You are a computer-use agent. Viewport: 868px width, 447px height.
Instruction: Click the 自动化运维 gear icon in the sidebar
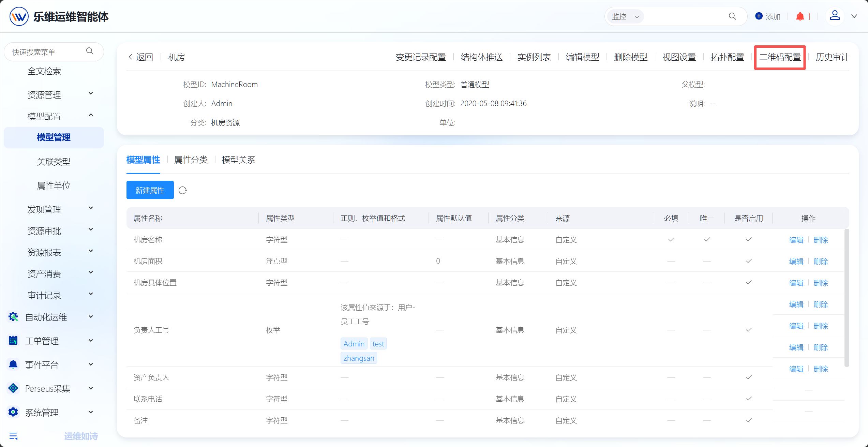pos(13,317)
